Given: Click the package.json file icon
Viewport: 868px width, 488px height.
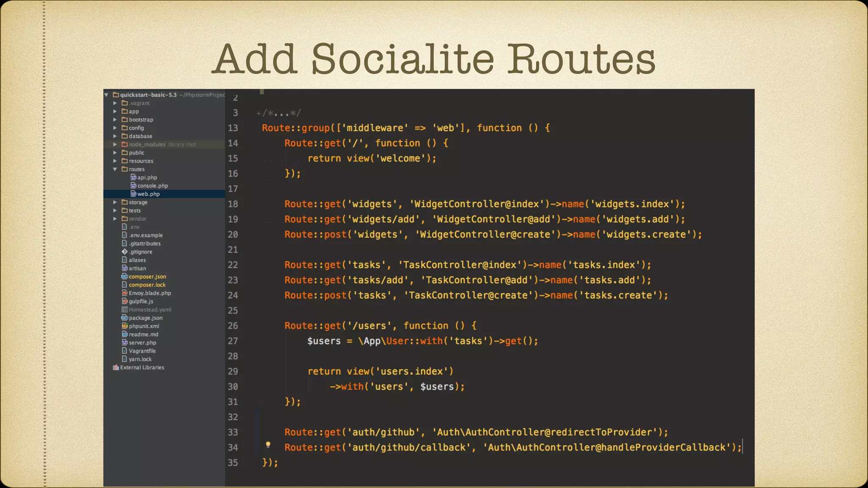Looking at the screenshot, I should pyautogui.click(x=125, y=318).
